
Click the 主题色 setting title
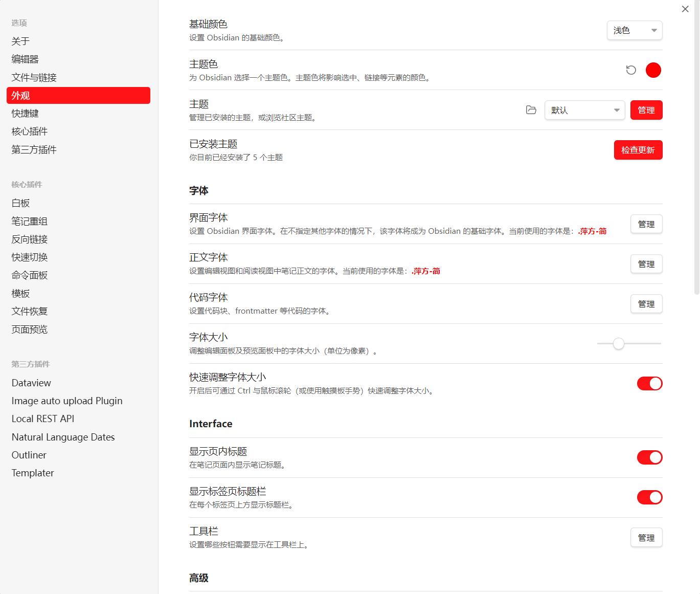(204, 64)
